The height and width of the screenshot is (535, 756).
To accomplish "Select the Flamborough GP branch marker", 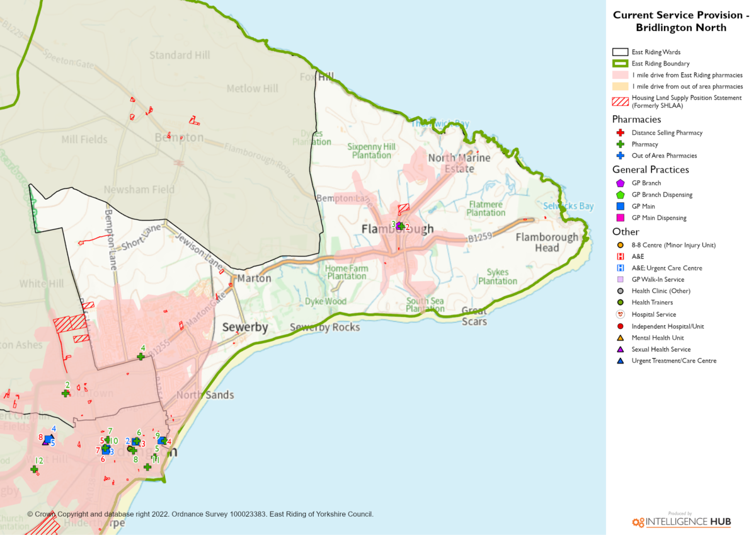I will pyautogui.click(x=399, y=226).
